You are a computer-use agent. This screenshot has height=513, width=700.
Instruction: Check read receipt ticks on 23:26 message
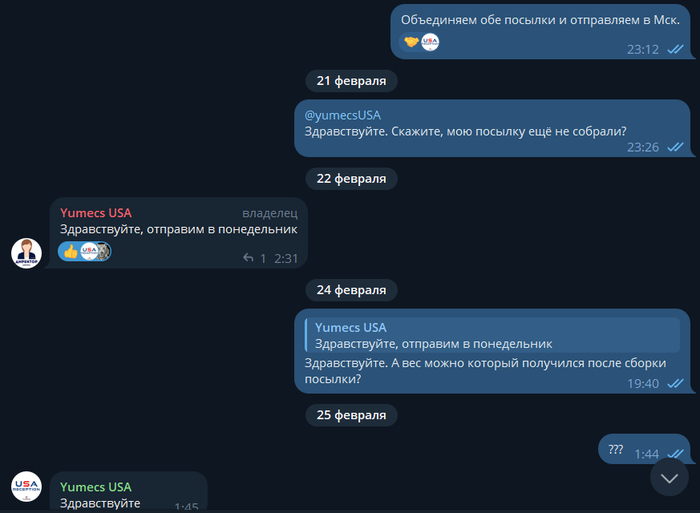pyautogui.click(x=675, y=147)
